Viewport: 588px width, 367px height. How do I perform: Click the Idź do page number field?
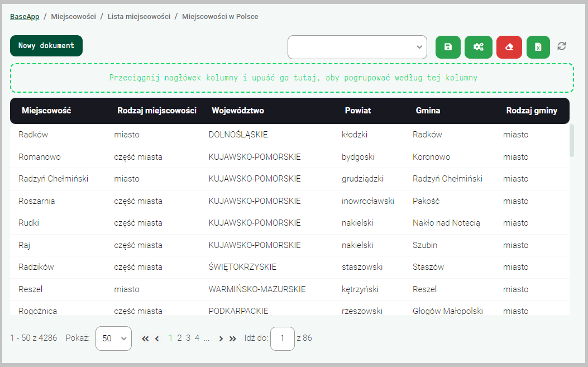pyautogui.click(x=283, y=339)
